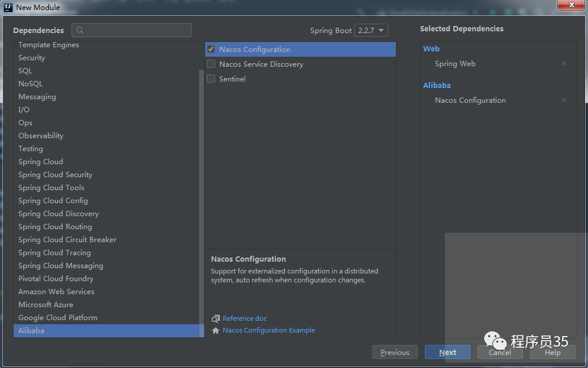
Task: Select the Template Engines category
Action: tap(106, 44)
